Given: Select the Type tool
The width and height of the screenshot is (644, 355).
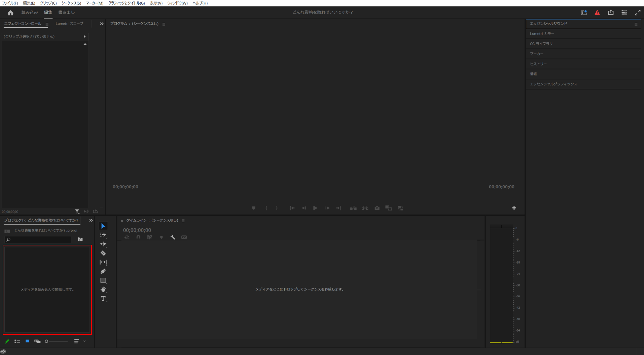Looking at the screenshot, I should [103, 299].
